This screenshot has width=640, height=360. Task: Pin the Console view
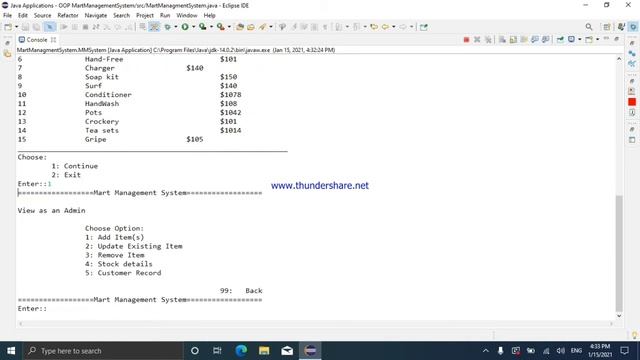[560, 40]
